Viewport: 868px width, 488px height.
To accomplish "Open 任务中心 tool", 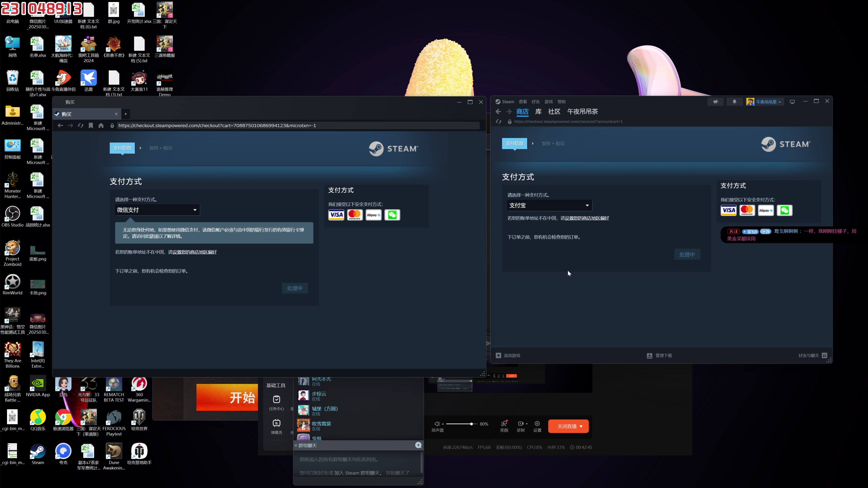I will click(277, 403).
